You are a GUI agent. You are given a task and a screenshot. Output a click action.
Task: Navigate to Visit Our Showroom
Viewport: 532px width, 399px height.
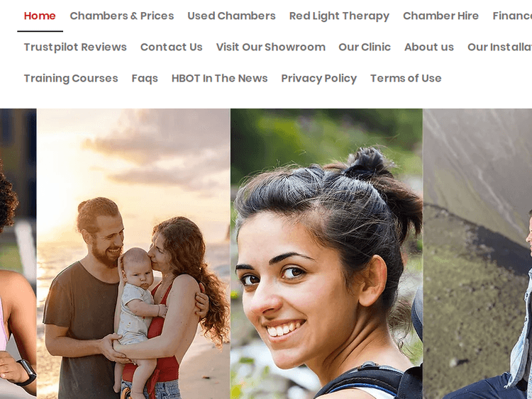pyautogui.click(x=270, y=47)
